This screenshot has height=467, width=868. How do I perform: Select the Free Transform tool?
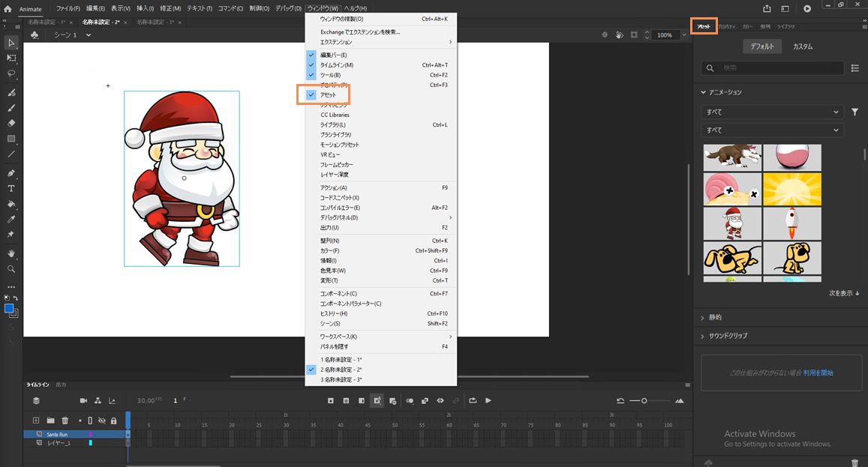coord(11,58)
